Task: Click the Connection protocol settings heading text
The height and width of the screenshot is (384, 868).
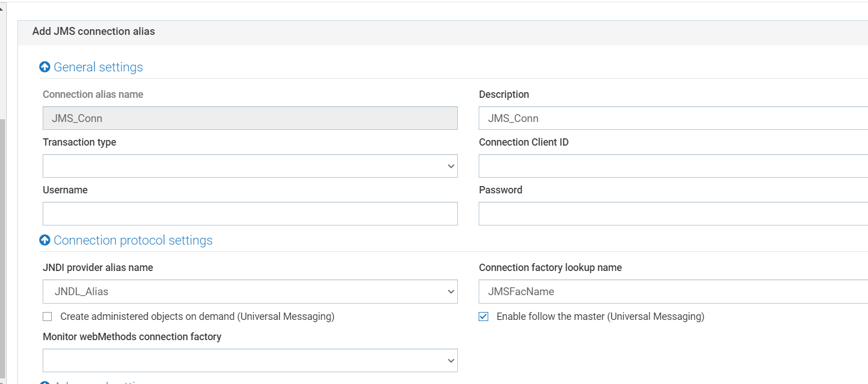Action: pos(133,240)
